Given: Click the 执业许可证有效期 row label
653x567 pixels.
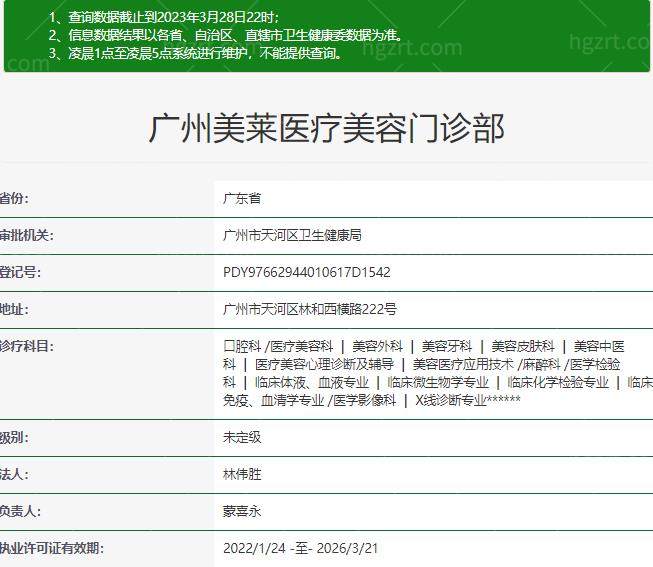Looking at the screenshot, I should coord(51,548).
